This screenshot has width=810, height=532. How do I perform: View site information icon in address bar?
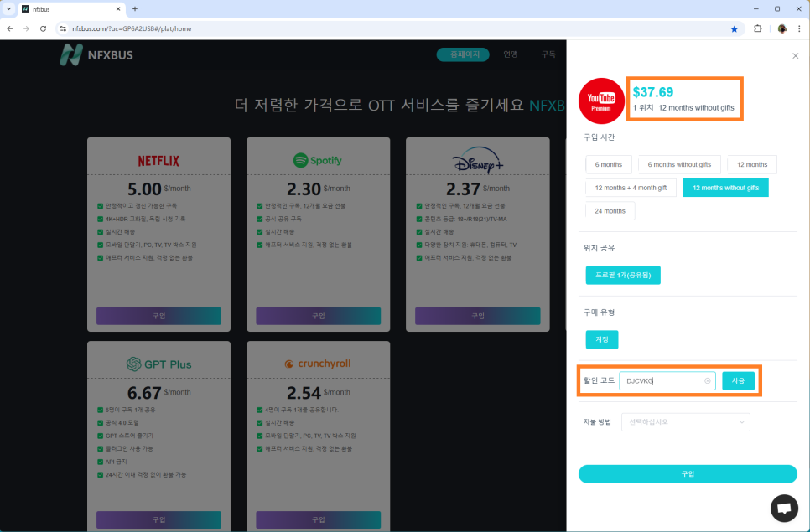coord(63,28)
